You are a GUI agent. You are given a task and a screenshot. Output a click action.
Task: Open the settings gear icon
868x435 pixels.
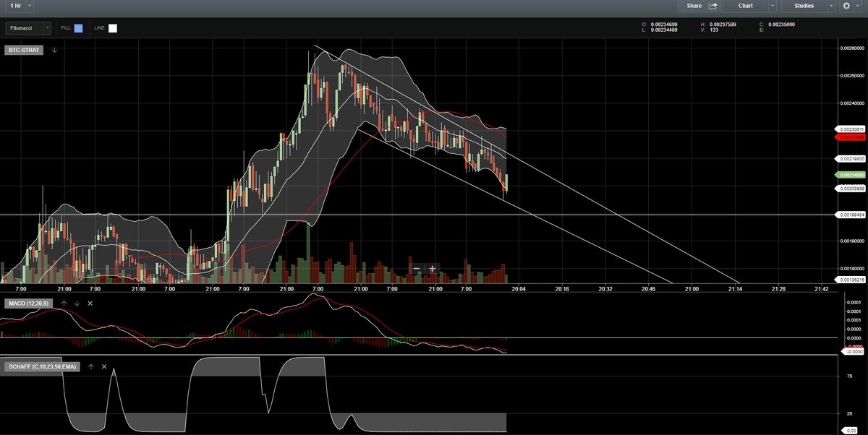pos(847,6)
